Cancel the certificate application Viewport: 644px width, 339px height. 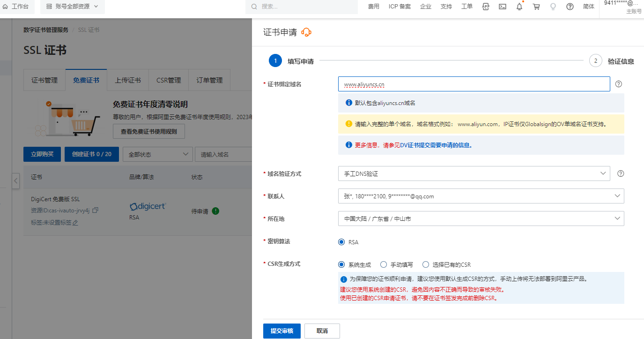click(x=322, y=331)
